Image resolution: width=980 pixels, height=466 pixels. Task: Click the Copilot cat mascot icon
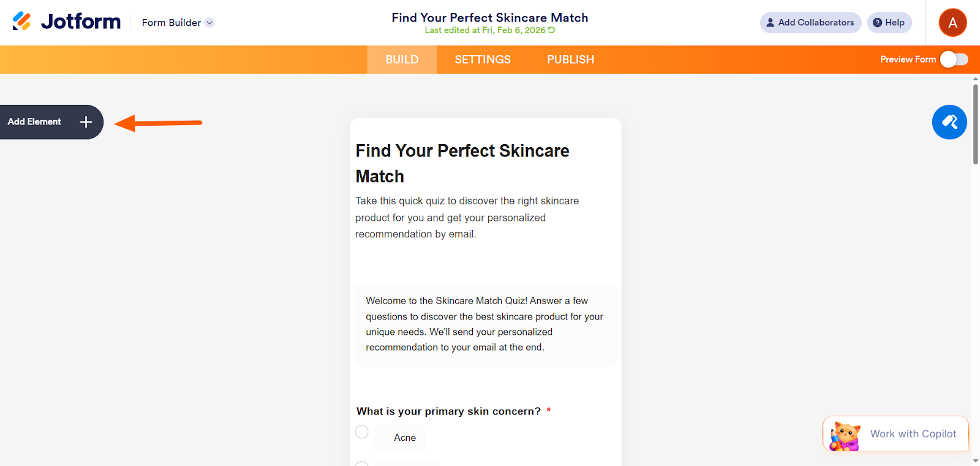[845, 435]
